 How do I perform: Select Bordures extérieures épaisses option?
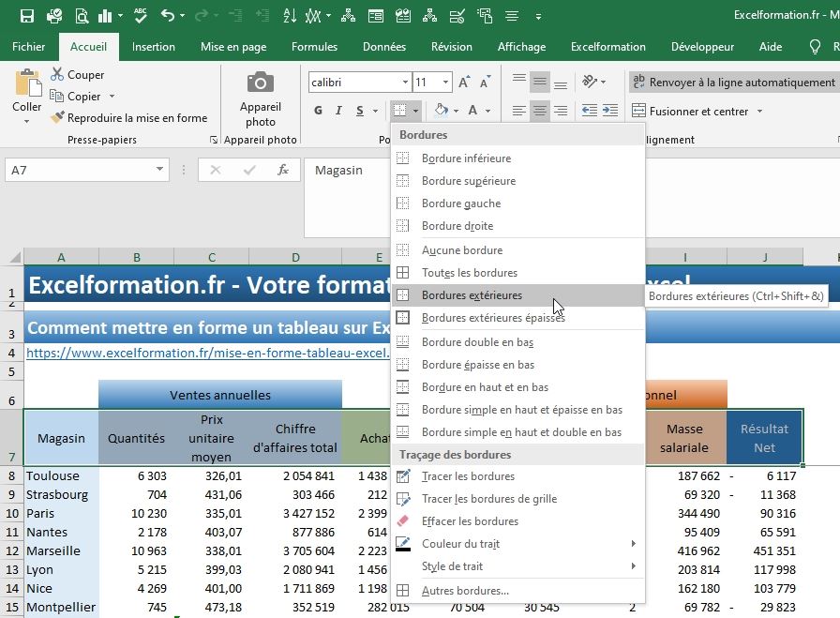(518, 318)
